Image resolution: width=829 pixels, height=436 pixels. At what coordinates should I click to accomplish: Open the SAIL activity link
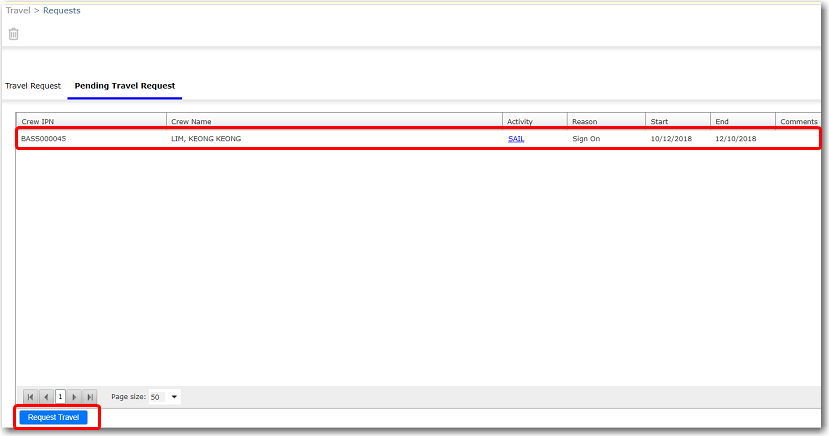tap(516, 139)
